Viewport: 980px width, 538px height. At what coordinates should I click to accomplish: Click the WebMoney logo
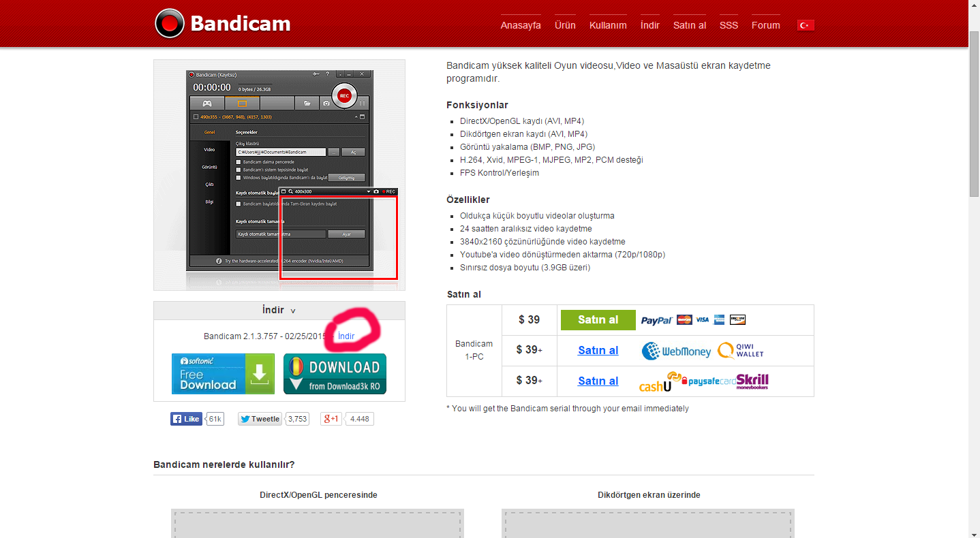pyautogui.click(x=676, y=351)
